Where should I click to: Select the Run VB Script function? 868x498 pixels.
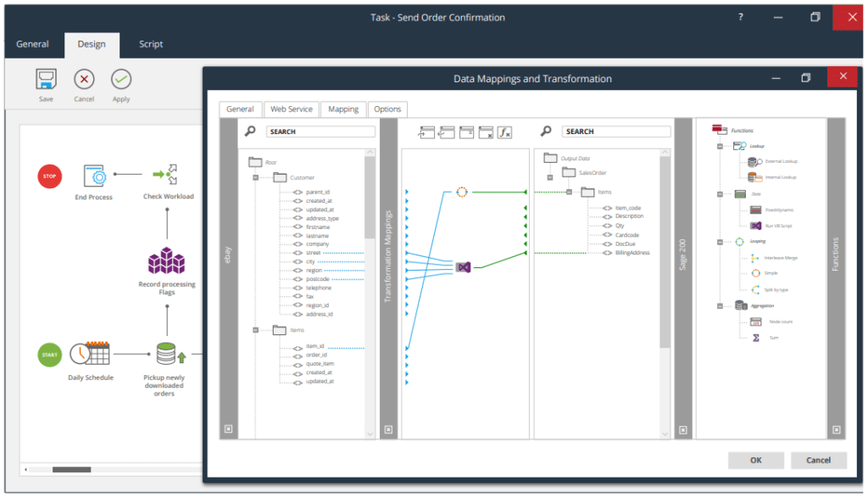click(x=756, y=226)
